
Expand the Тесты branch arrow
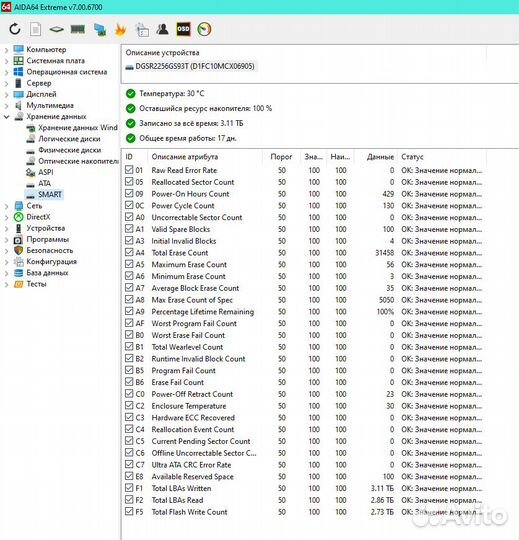6,284
